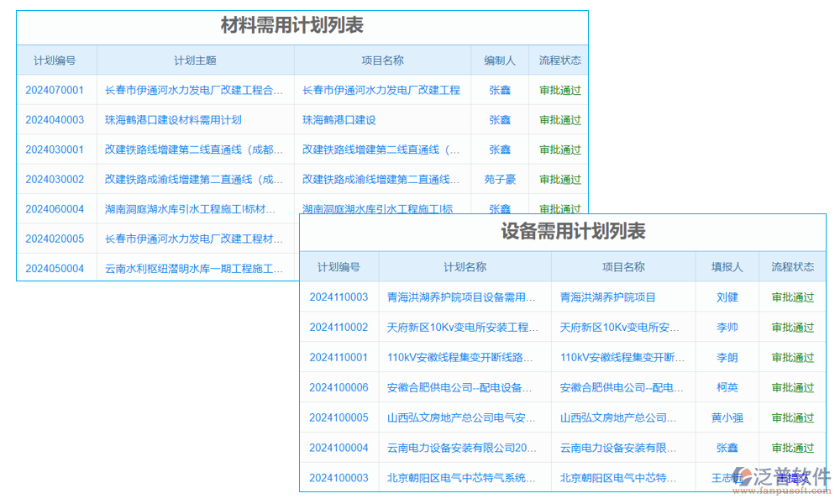This screenshot has height=504, width=840.
Task: Click 审批通过 status of plan 2024070001
Action: [559, 90]
